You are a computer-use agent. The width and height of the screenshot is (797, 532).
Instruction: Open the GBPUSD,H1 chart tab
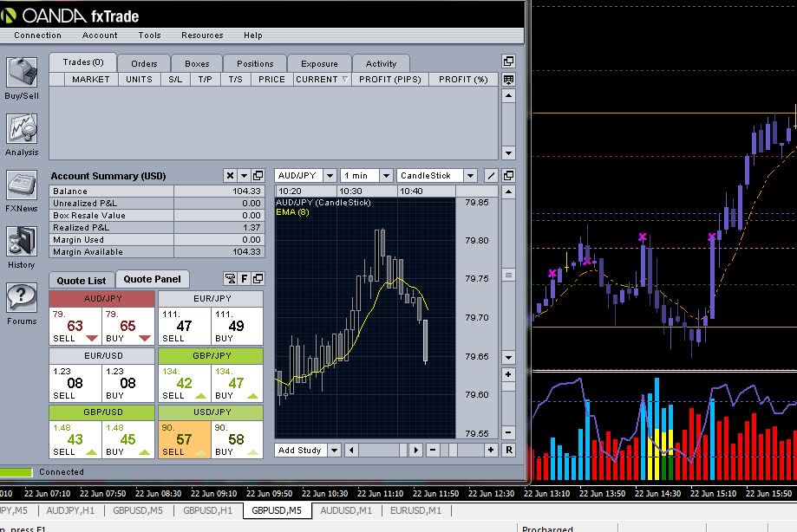click(207, 510)
